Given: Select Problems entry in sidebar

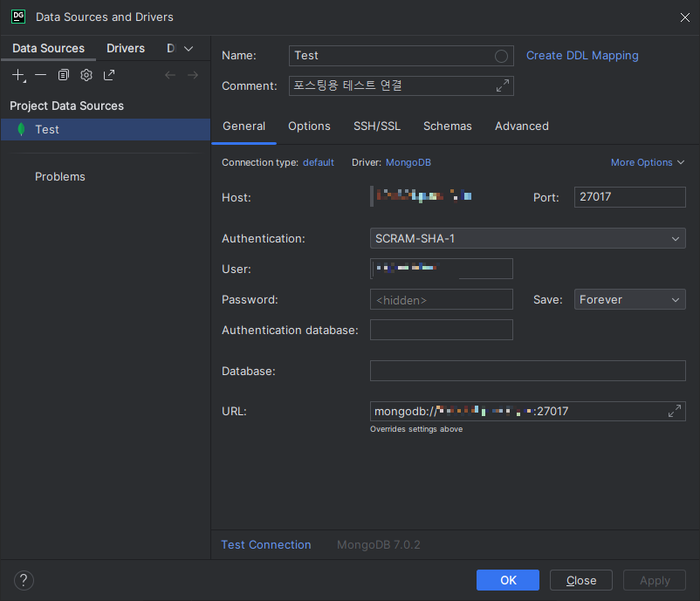Looking at the screenshot, I should [x=60, y=177].
